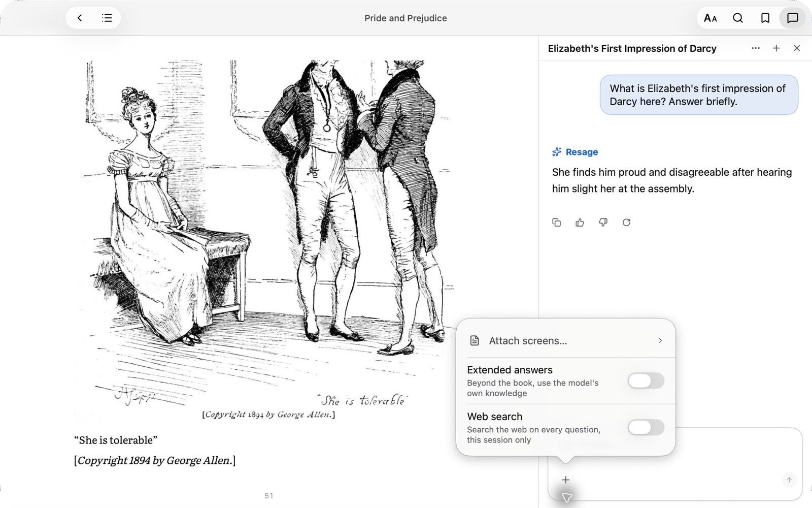Toggle the chat panel speech bubble icon

tap(792, 18)
